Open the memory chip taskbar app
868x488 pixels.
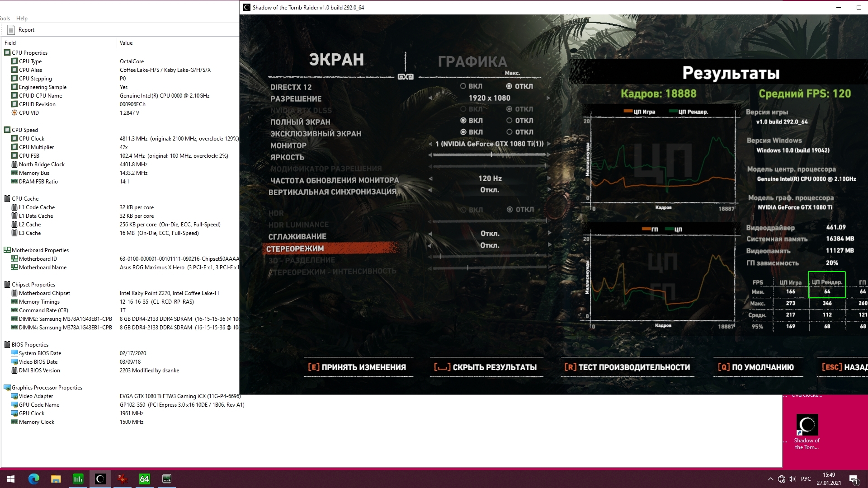(166, 479)
